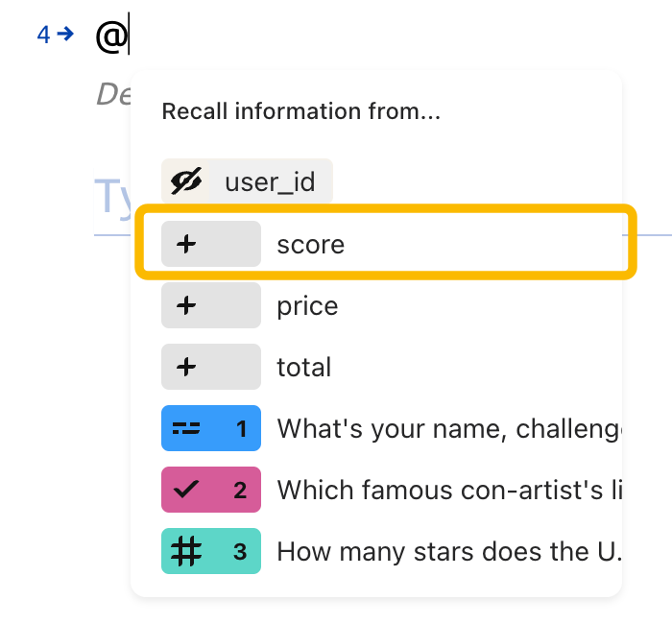Click the "Recall information from..." heading
This screenshot has height=624, width=672.
300,111
